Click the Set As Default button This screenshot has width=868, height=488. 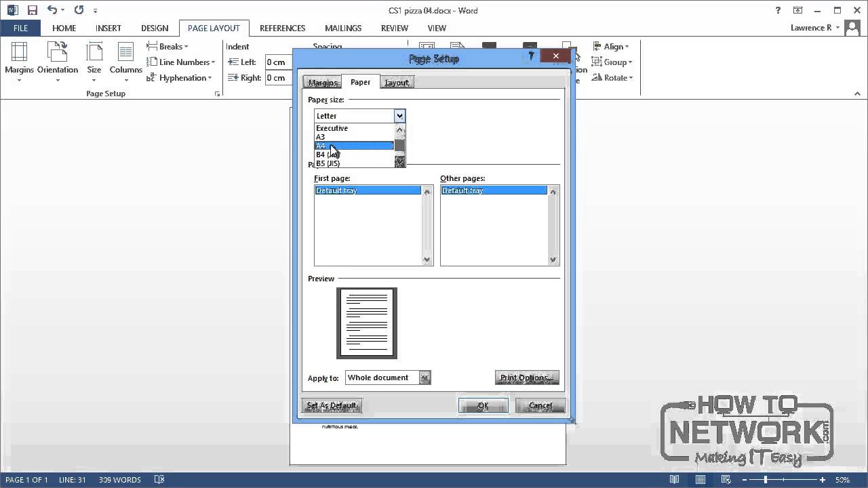(x=331, y=405)
